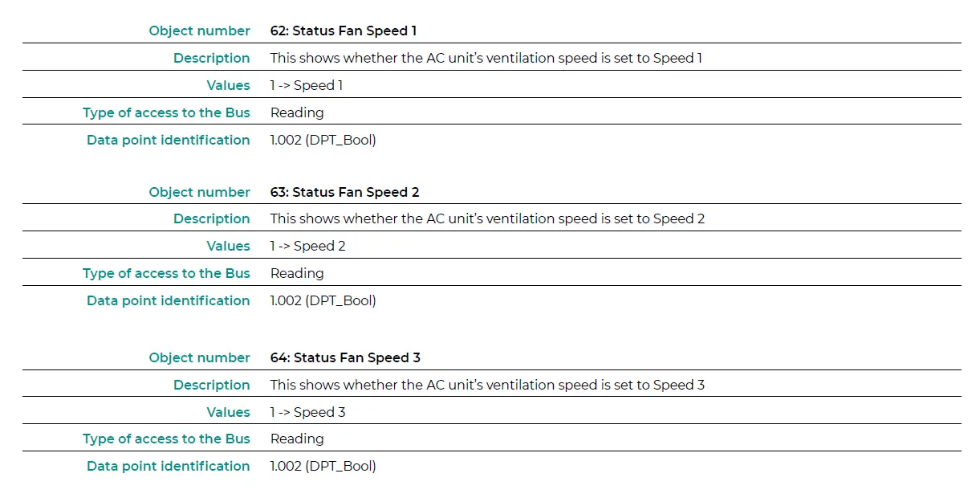980x502 pixels.
Task: Select the Speed 2 description sentence
Action: point(487,218)
